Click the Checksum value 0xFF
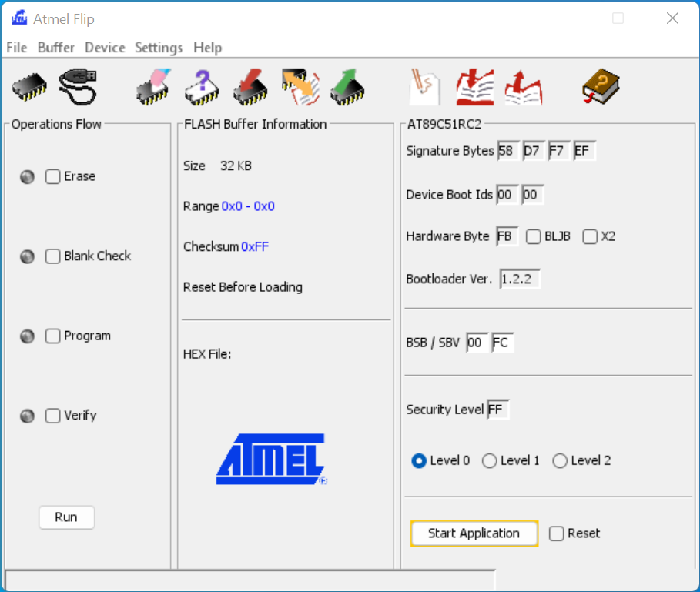700x592 pixels. [255, 246]
